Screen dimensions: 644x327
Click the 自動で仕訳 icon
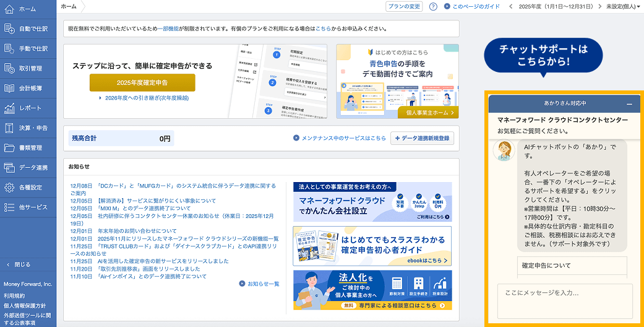(9, 28)
